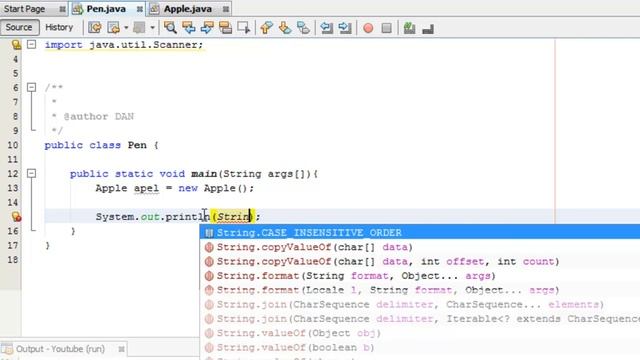640x360 pixels.
Task: Click the greyed Forward navigation icon
Action: point(139,28)
